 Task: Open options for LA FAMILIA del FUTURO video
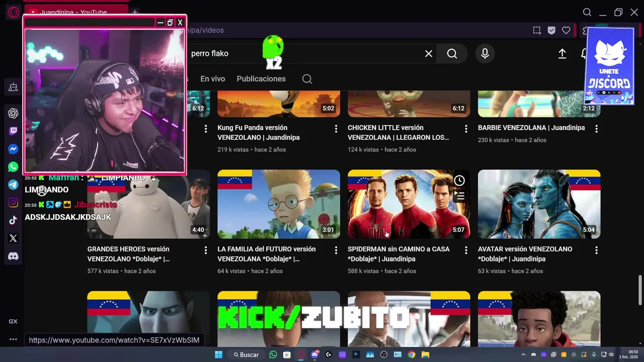336,250
